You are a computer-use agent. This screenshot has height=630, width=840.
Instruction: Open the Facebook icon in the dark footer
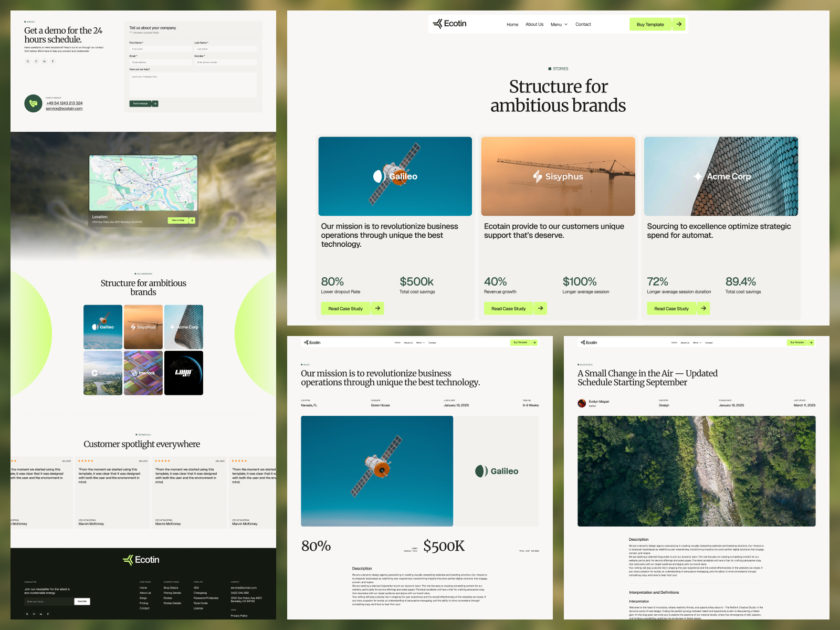pos(48,614)
